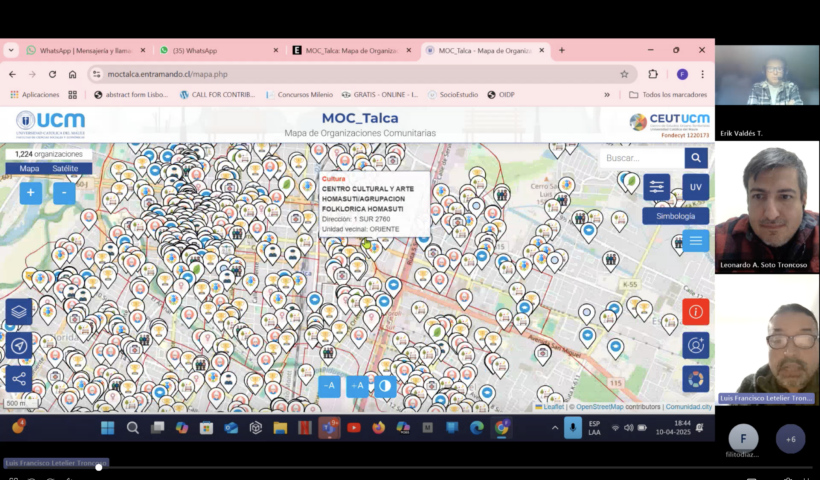Image resolution: width=820 pixels, height=480 pixels.
Task: Select the Mapa base view
Action: pos(30,168)
